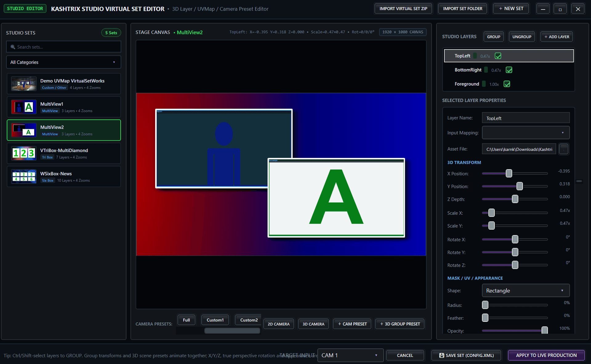Click the Opacity slider handle
The image size is (591, 364).
point(545,330)
